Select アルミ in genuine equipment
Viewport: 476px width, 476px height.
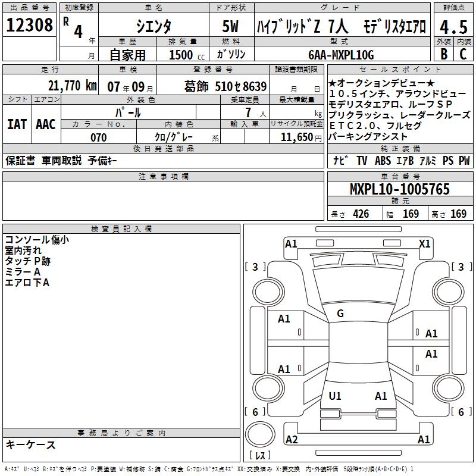[x=428, y=160]
